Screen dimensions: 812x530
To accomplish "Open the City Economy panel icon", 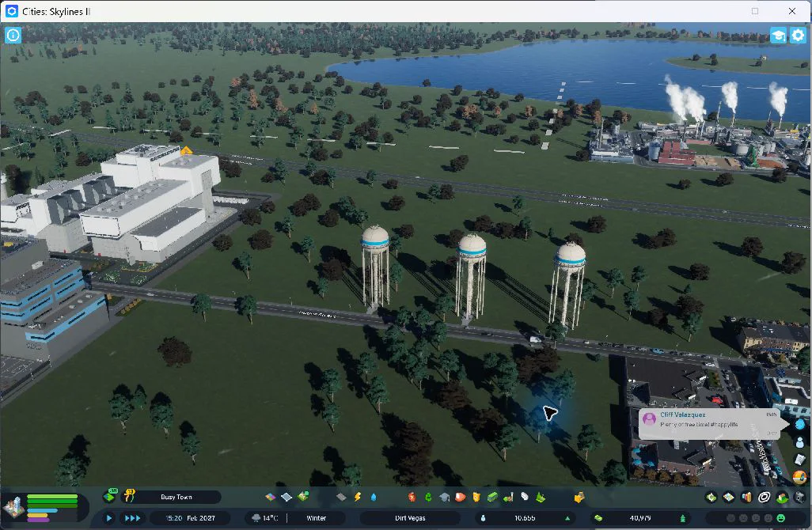I will coord(711,498).
